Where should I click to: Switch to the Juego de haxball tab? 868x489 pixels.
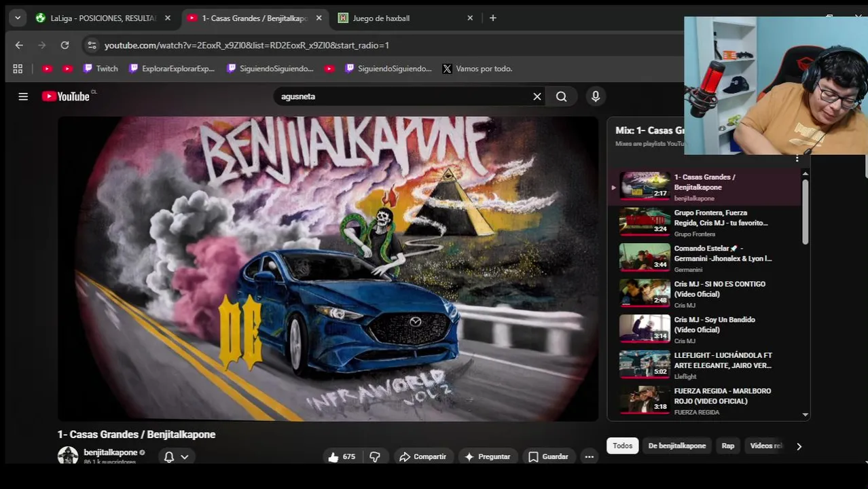[x=405, y=18]
